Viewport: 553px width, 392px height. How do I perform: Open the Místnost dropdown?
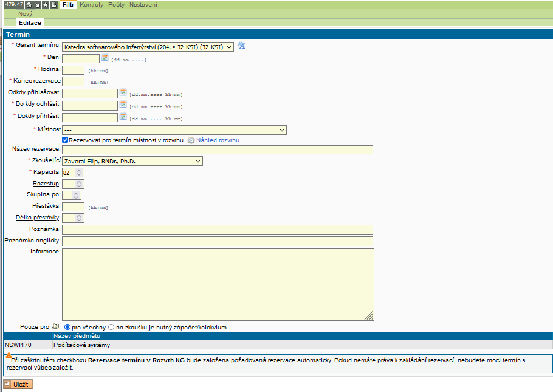tap(174, 130)
